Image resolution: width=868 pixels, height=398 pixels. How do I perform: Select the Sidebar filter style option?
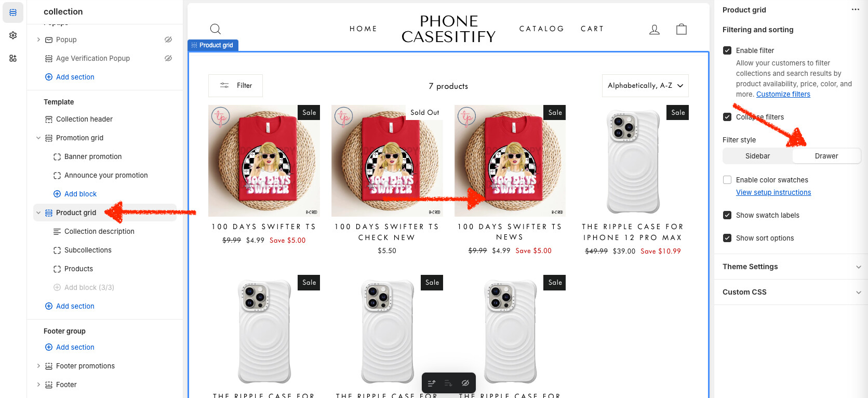coord(757,156)
